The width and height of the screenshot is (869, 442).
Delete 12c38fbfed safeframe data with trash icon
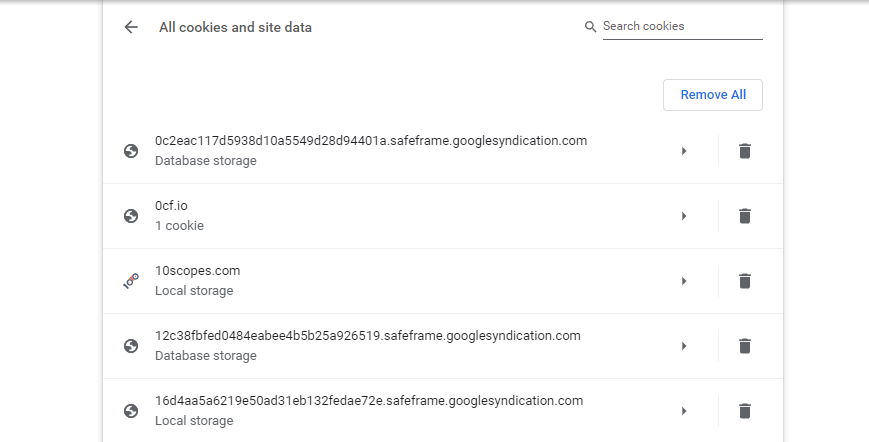744,346
